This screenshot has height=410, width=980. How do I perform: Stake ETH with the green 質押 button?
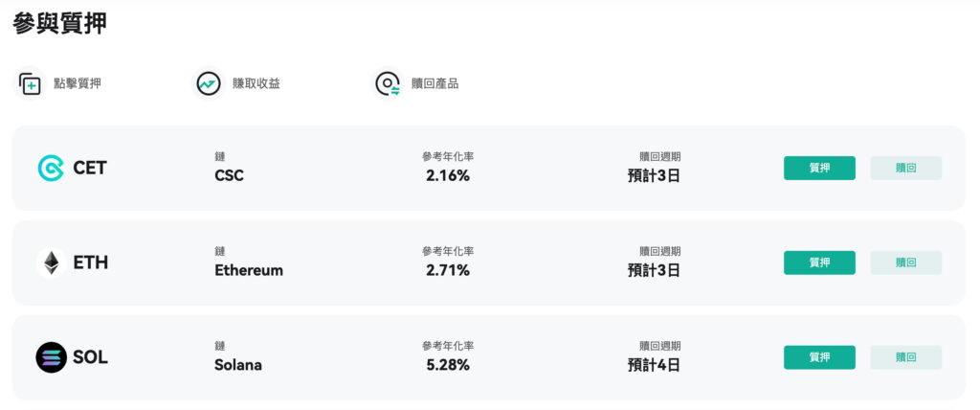(x=819, y=262)
